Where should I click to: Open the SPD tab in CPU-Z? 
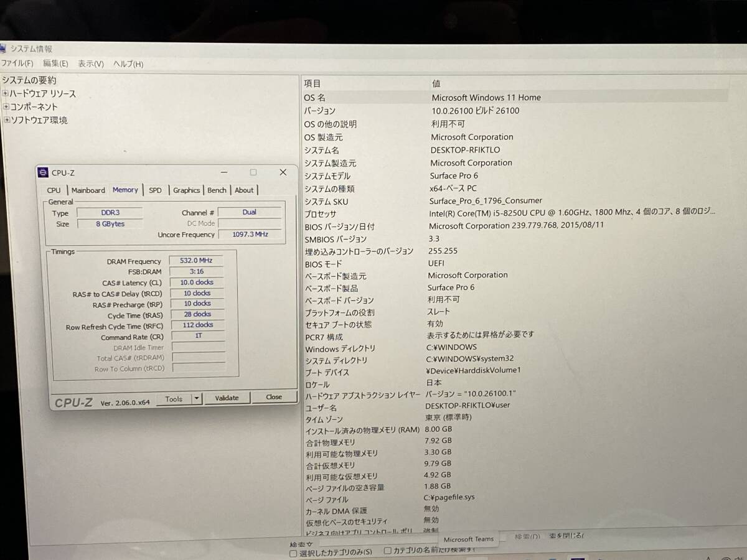[x=155, y=190]
